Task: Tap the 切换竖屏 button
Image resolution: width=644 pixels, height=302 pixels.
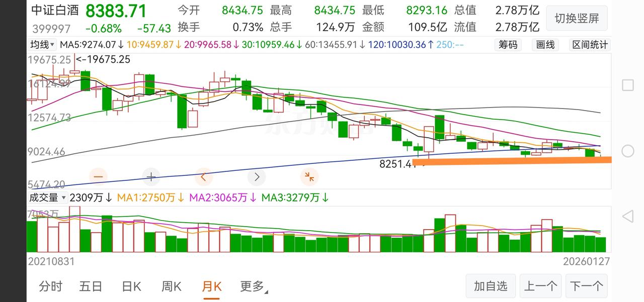Action: (x=577, y=19)
